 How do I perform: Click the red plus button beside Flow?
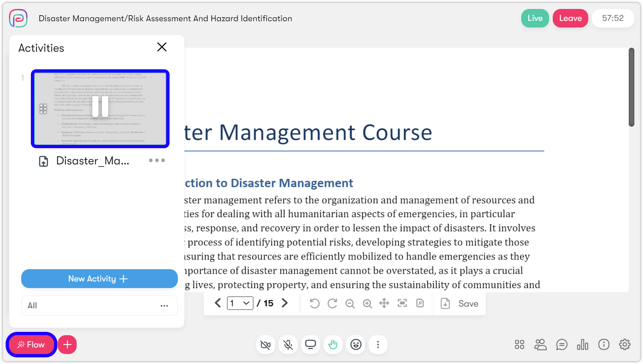point(67,345)
